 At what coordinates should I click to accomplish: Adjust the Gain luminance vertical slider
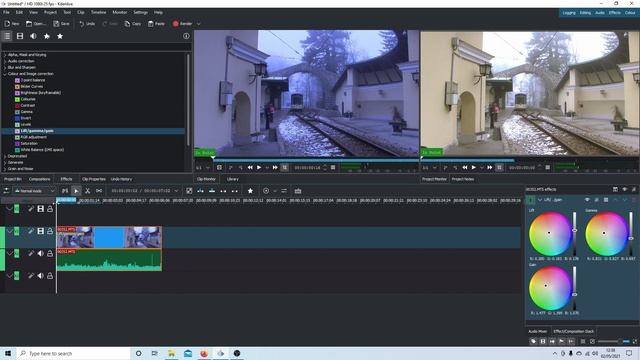(x=575, y=289)
